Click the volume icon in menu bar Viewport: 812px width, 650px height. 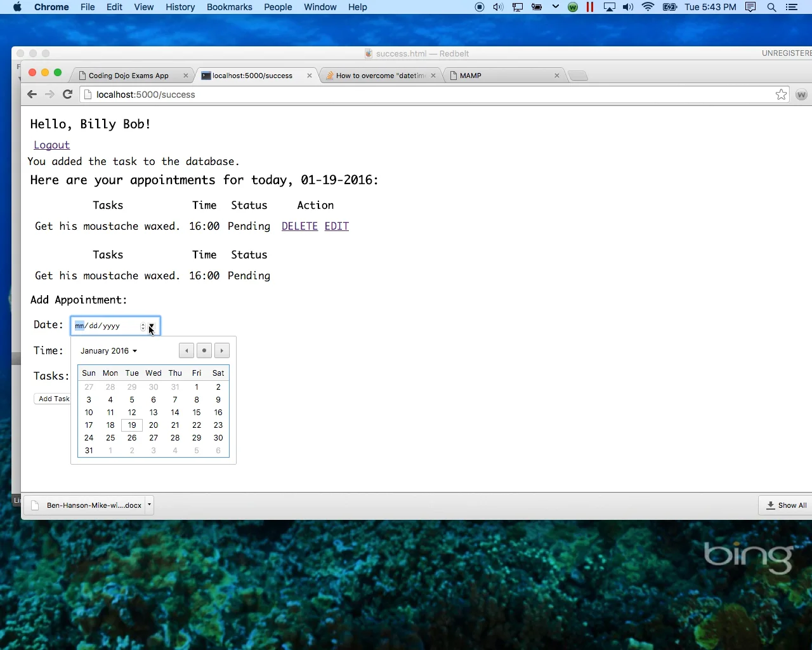[x=628, y=7]
